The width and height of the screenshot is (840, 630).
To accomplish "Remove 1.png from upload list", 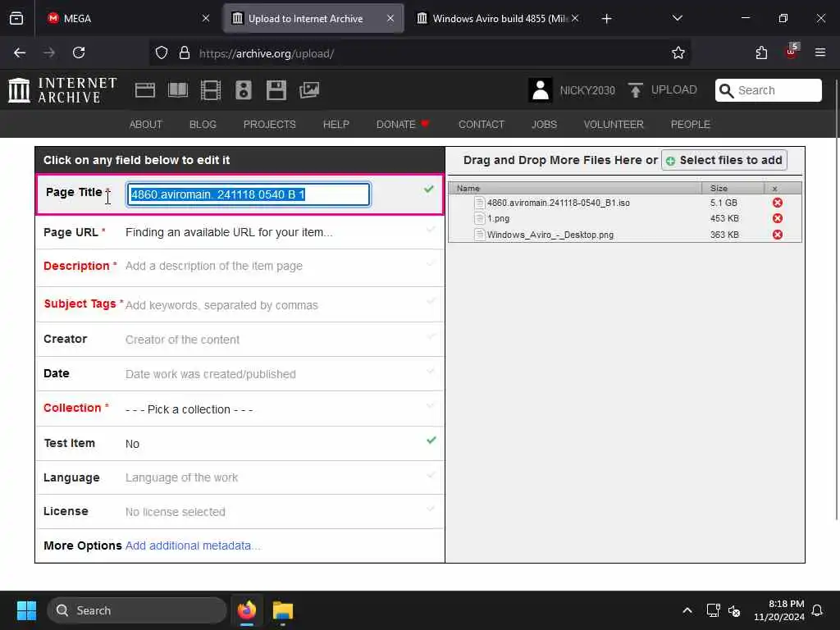I will (778, 218).
